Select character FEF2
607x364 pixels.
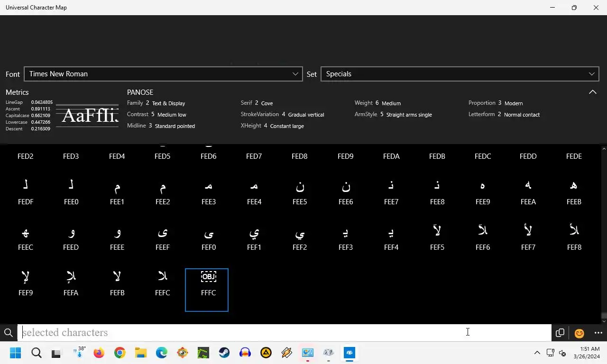(x=300, y=239)
